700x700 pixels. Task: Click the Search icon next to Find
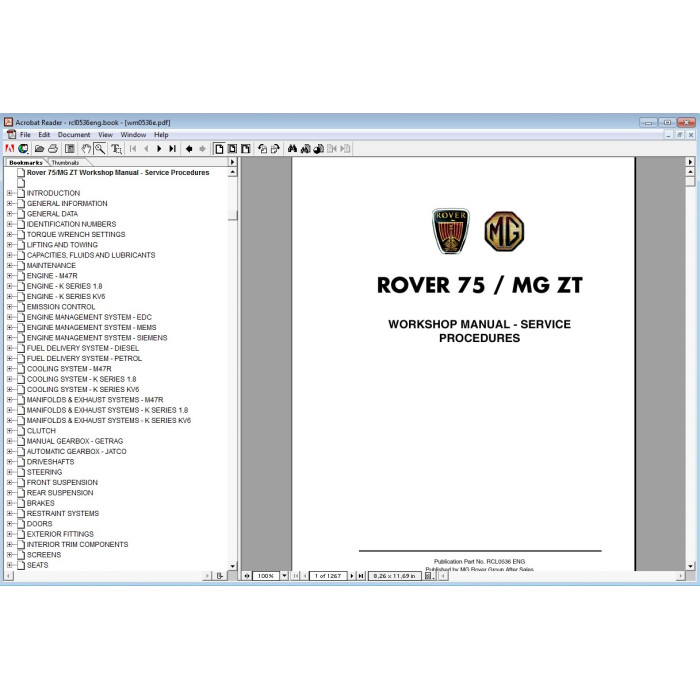coord(306,149)
